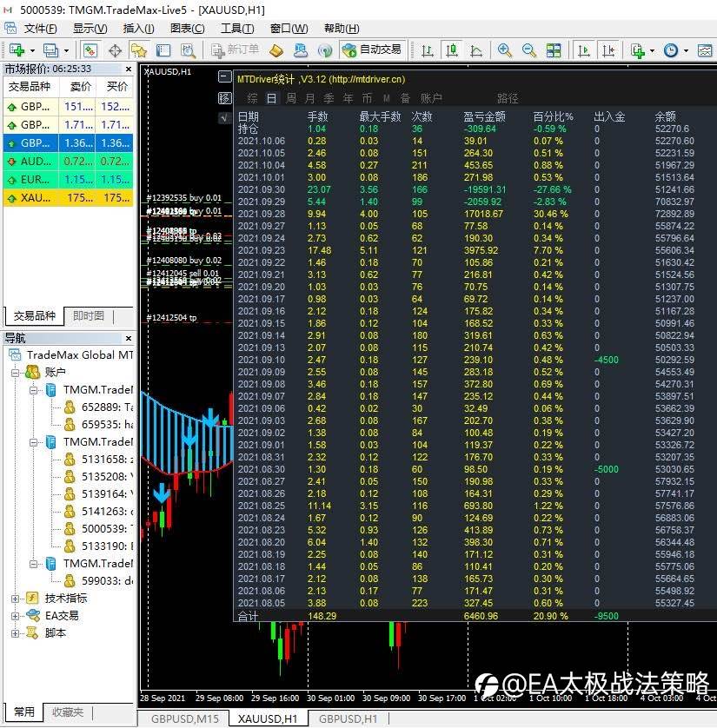Collapse the 账户 accounts tree node
717x728 pixels.
click(15, 372)
